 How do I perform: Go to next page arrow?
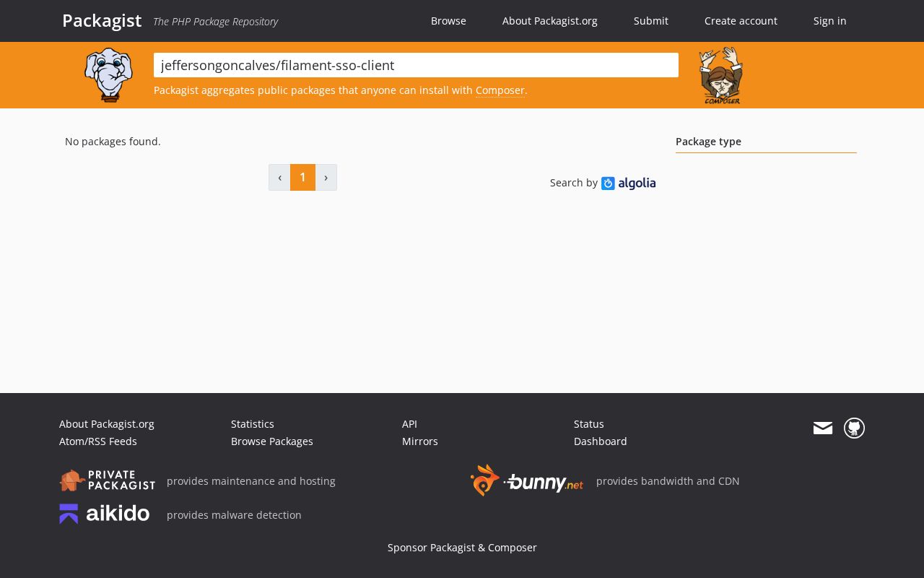pyautogui.click(x=326, y=177)
